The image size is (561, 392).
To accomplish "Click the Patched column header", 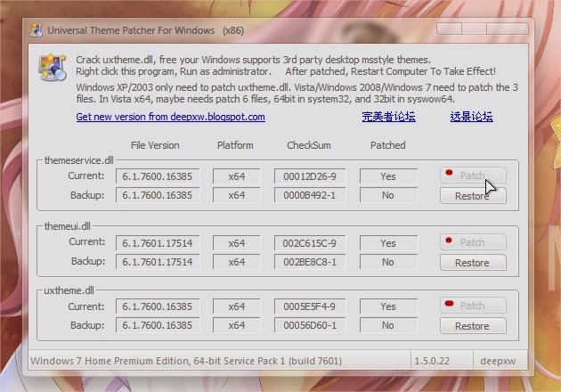I will [388, 145].
